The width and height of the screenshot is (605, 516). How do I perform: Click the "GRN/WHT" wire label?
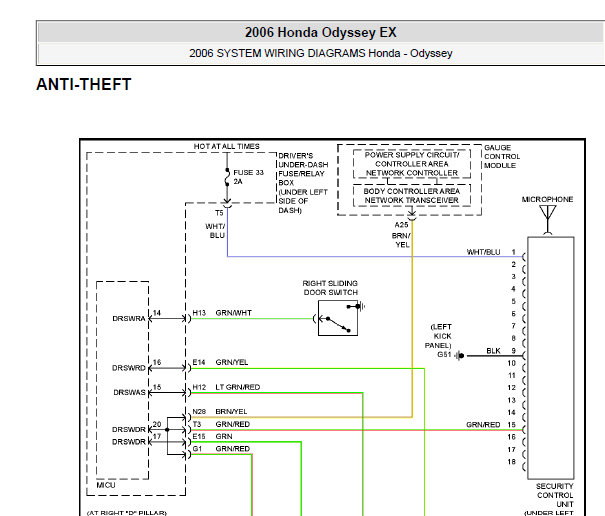233,313
